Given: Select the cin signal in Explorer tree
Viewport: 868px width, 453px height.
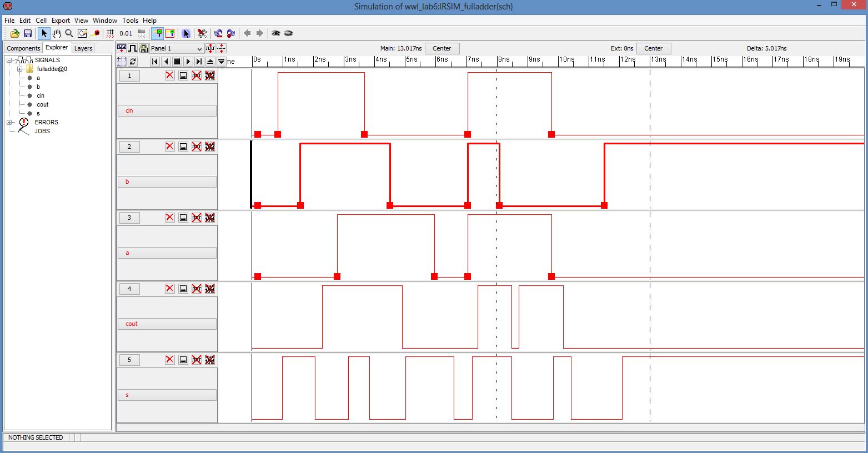Looking at the screenshot, I should pos(41,95).
